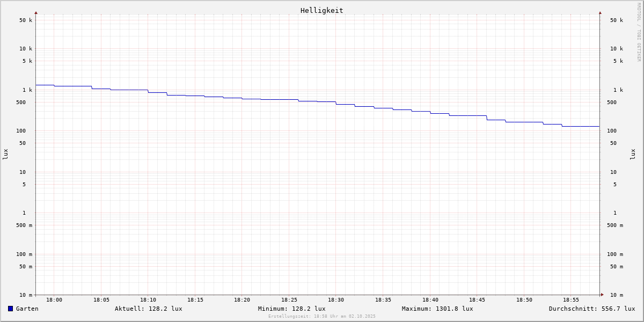644x322 pixels.
Task: Click the lux label on the left axis
Action: pos(5,154)
